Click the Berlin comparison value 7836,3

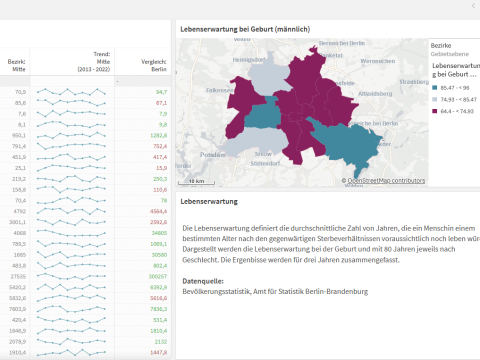(x=159, y=309)
